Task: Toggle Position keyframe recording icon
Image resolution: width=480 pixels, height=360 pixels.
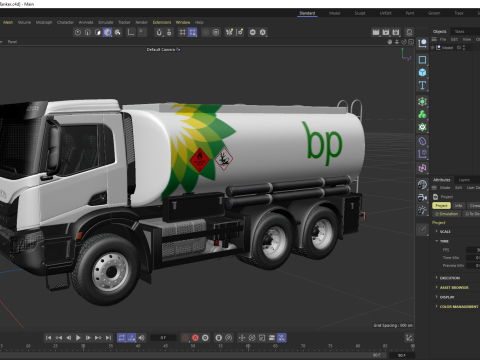Action: tap(242, 338)
